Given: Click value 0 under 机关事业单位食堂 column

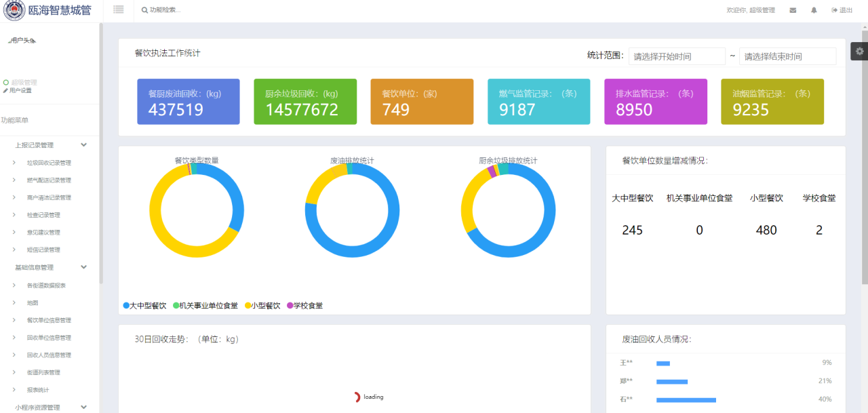Looking at the screenshot, I should click(699, 231).
